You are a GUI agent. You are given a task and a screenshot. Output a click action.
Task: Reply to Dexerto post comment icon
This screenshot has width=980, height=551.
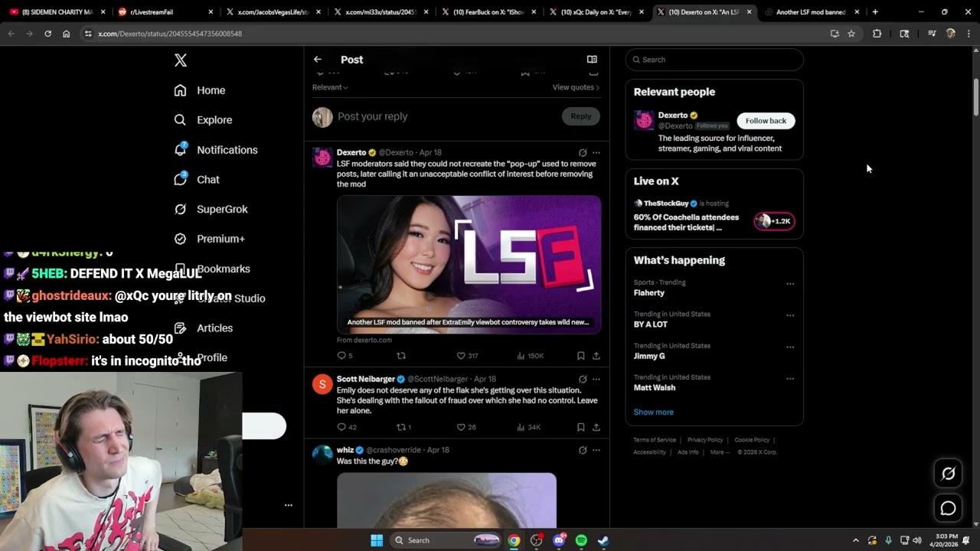point(341,356)
